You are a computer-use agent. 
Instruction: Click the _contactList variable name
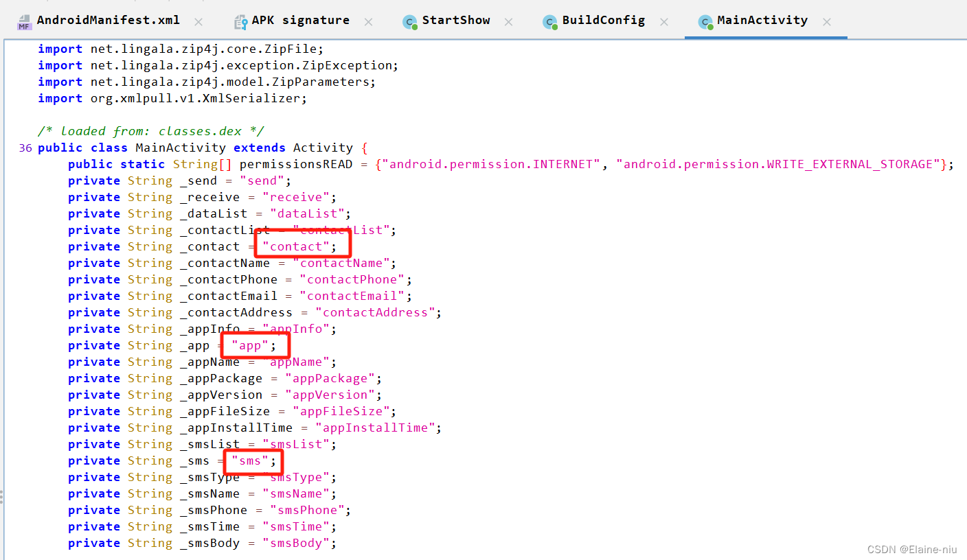[x=225, y=230]
